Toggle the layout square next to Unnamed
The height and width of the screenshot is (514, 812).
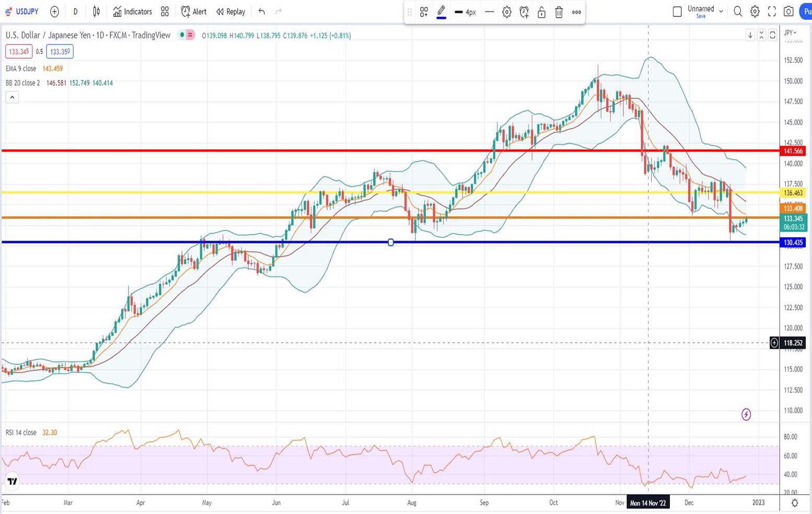point(677,11)
